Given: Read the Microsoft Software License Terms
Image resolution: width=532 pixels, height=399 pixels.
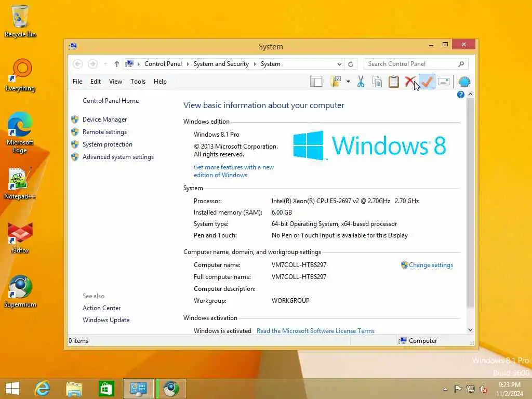Looking at the screenshot, I should coord(315,331).
